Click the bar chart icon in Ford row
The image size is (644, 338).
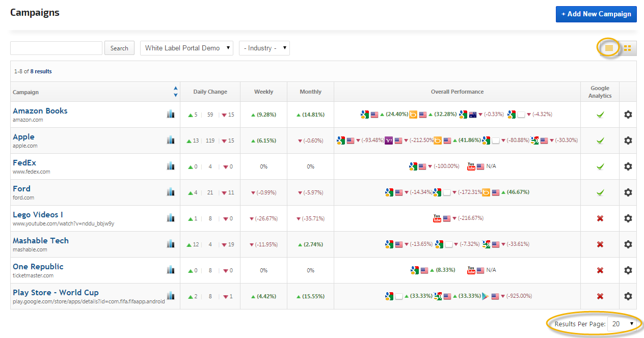171,192
